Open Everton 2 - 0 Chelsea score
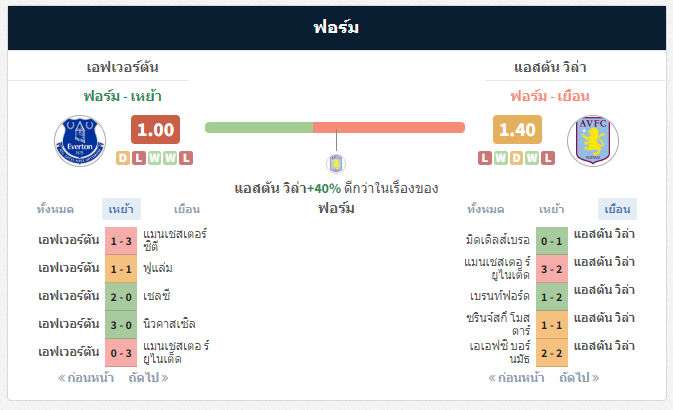 pyautogui.click(x=121, y=297)
